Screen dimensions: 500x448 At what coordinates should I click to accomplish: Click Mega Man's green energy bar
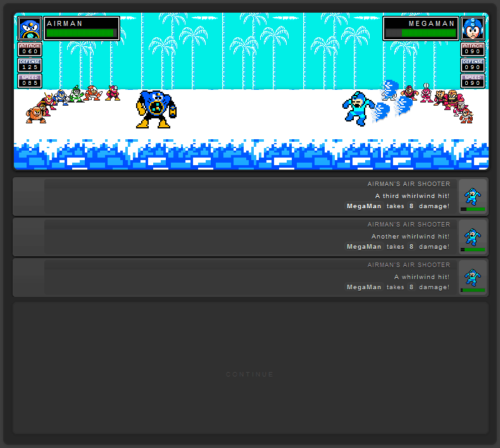pos(421,33)
